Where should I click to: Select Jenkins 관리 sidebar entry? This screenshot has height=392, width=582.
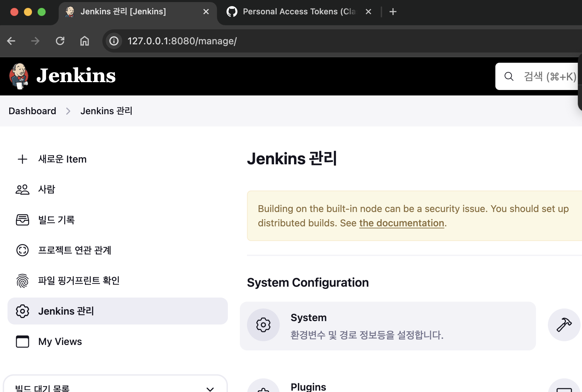coord(118,311)
